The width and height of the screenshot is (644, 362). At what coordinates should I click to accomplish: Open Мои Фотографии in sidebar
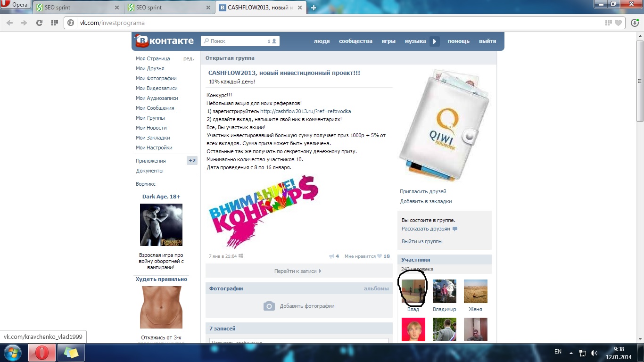pyautogui.click(x=156, y=78)
